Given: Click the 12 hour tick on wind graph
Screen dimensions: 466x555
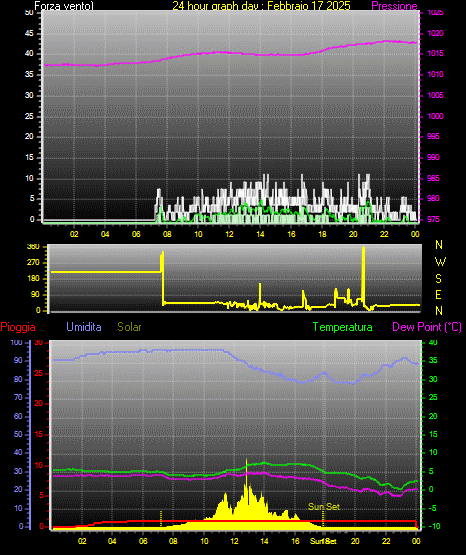Looking at the screenshot, I should click(x=229, y=234).
